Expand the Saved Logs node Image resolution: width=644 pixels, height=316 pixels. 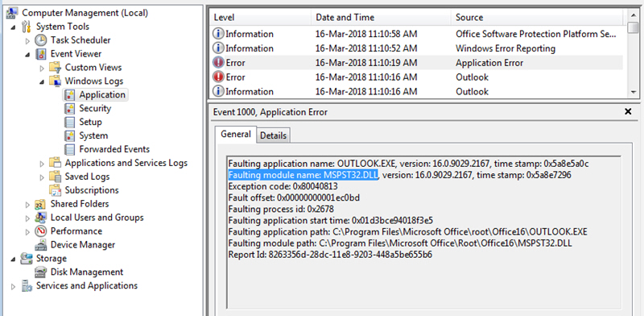(42, 177)
